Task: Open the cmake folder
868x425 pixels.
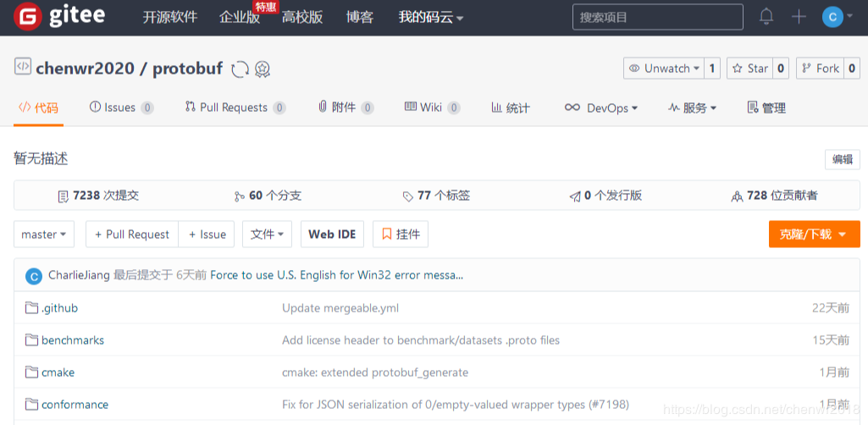Action: pos(58,373)
